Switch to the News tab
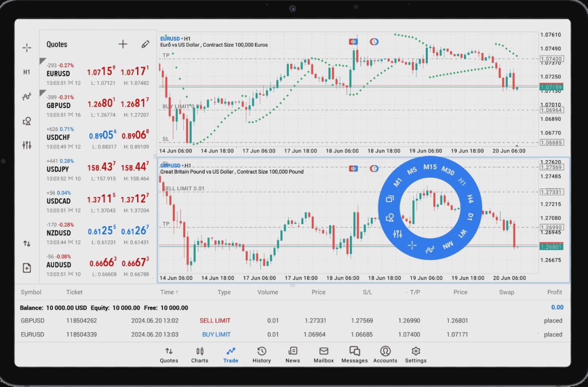Screen dimensions: 588x387 pos(293,355)
